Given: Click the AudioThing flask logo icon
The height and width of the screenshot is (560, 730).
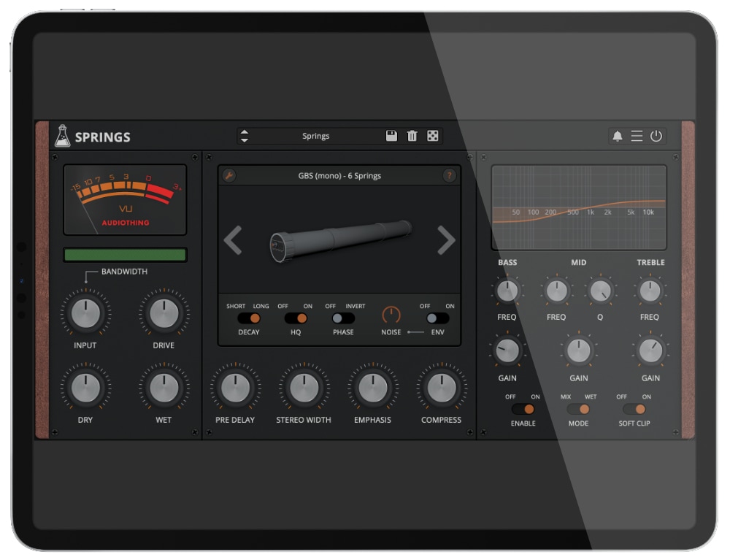Looking at the screenshot, I should 62,136.
